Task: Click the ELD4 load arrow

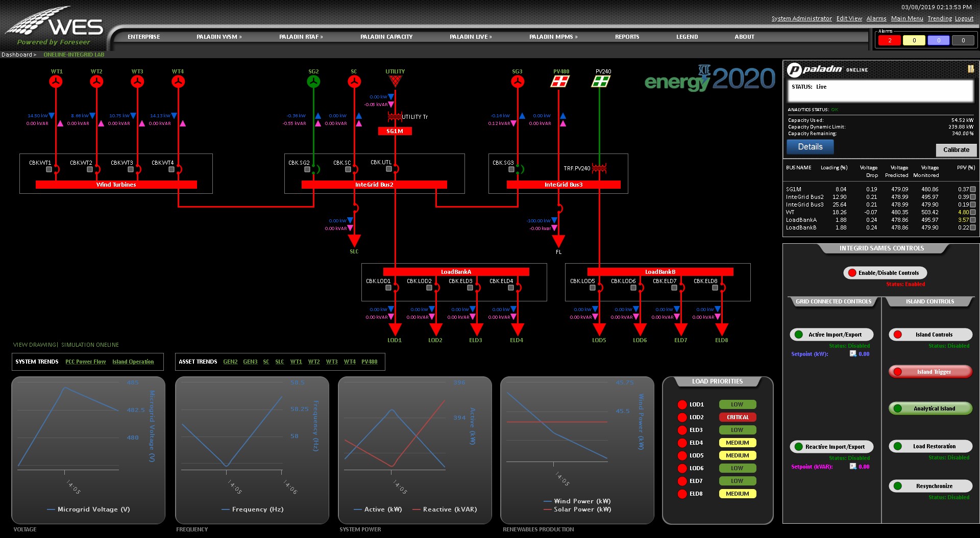Action: tap(518, 329)
